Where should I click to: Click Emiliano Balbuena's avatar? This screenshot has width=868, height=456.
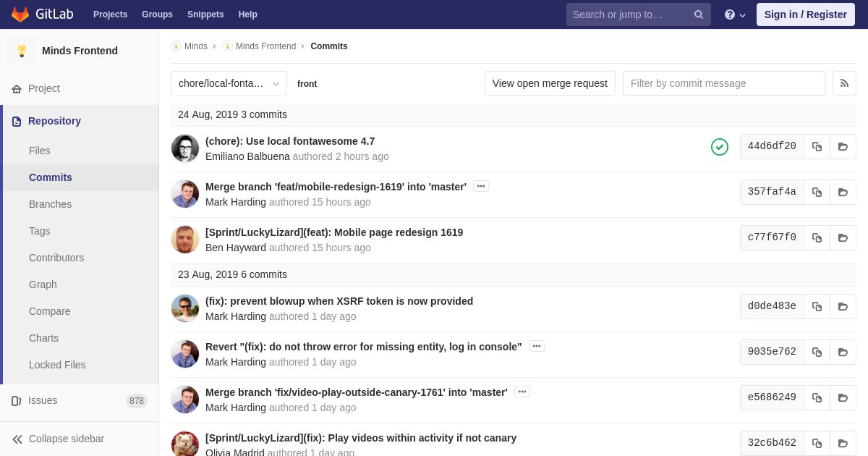185,148
